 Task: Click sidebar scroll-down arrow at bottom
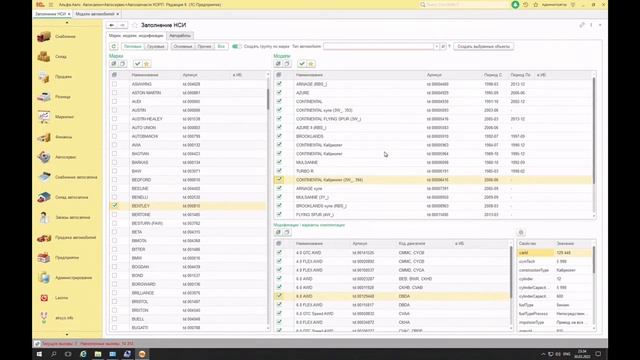coord(67,334)
